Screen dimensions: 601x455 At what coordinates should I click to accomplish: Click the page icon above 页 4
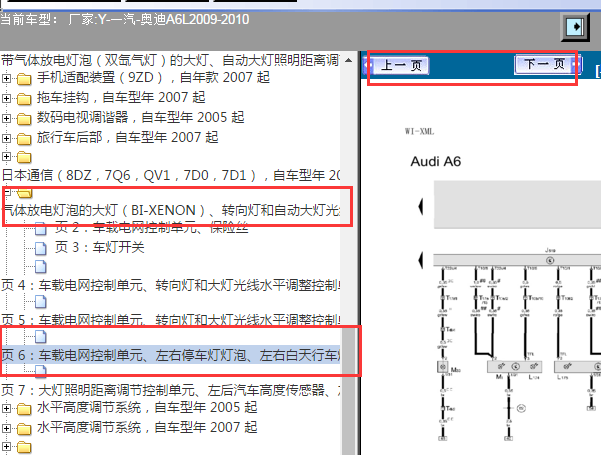coord(41,266)
